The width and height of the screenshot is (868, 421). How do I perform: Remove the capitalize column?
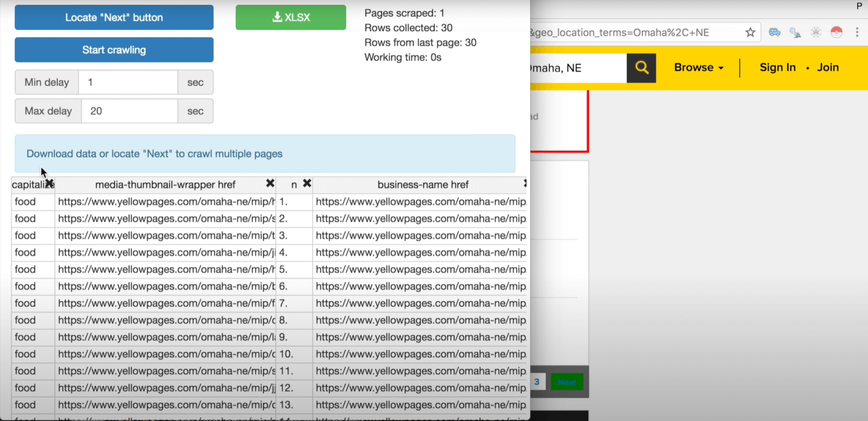click(x=49, y=184)
